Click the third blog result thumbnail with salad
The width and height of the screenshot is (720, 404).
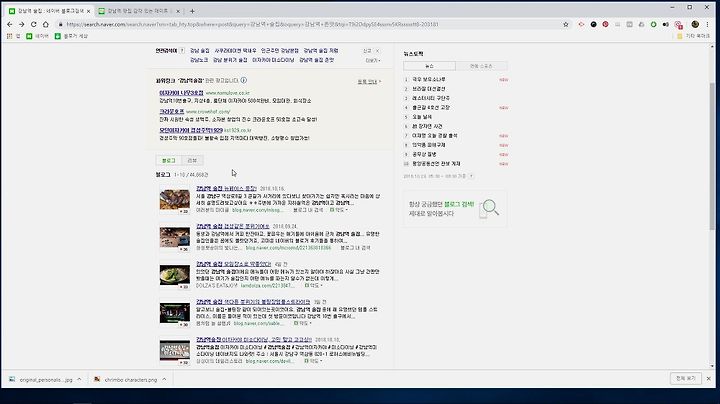click(x=174, y=276)
